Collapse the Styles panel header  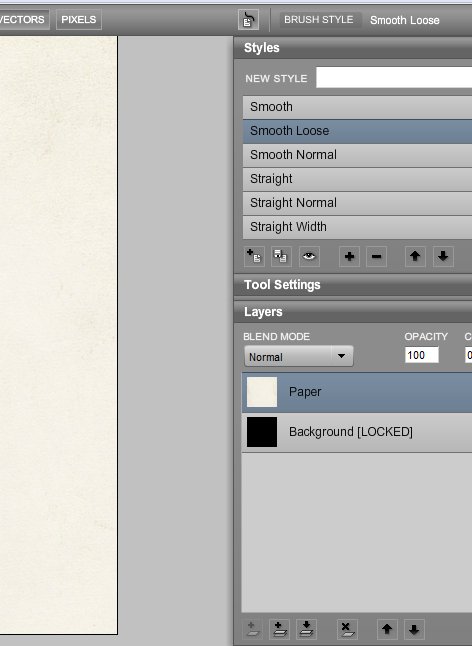coord(353,48)
